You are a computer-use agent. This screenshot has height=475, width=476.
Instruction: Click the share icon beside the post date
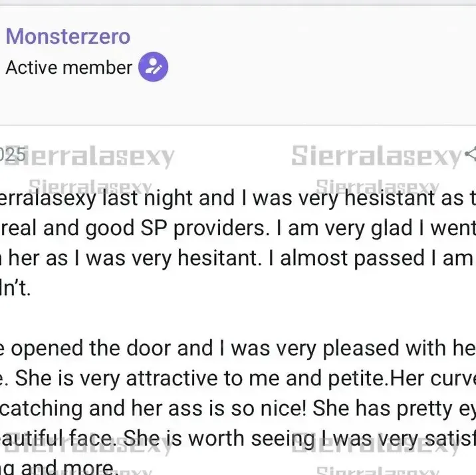[471, 153]
